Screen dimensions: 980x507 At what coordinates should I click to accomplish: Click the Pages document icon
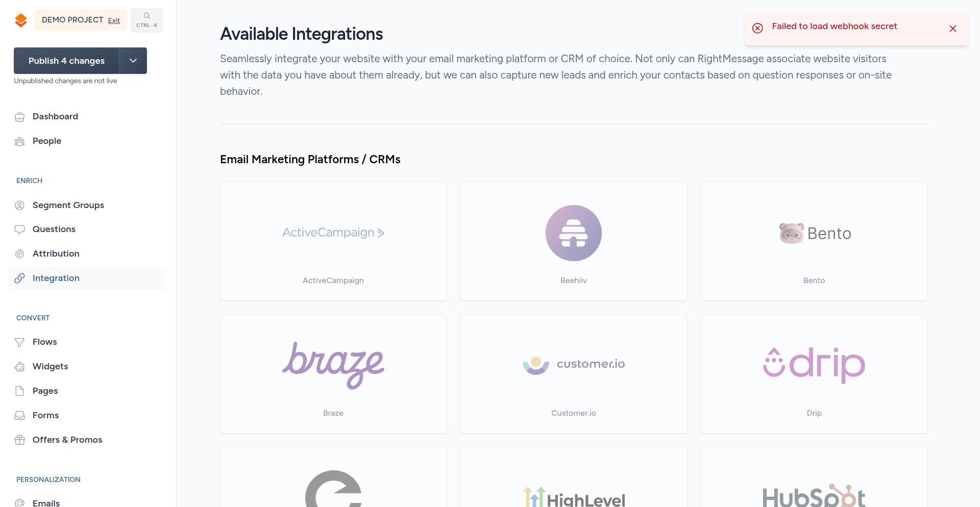[19, 391]
